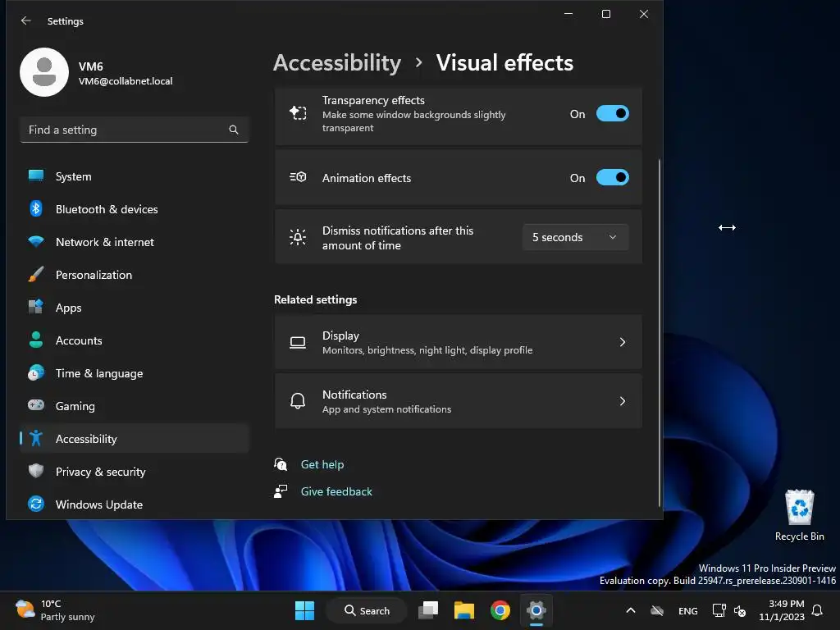This screenshot has width=840, height=630.
Task: Select Time & language in sidebar
Action: click(x=135, y=373)
